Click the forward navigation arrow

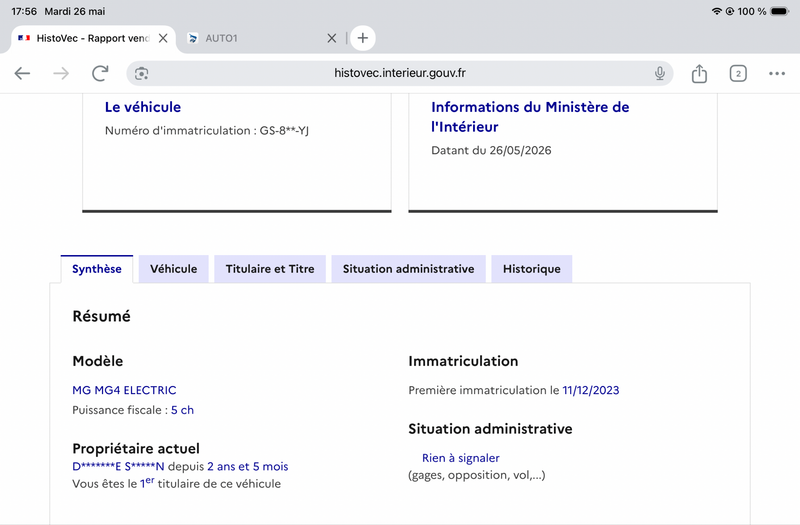[61, 73]
